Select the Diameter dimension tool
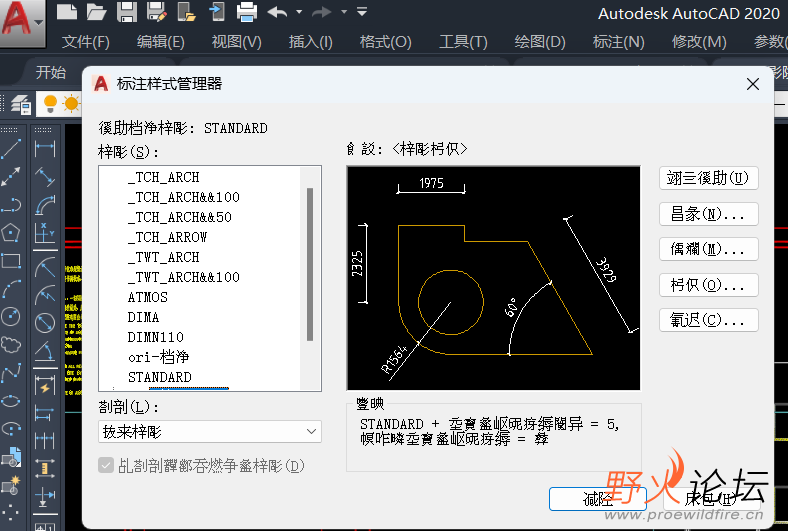Viewport: 788px width, 531px height. (45, 323)
